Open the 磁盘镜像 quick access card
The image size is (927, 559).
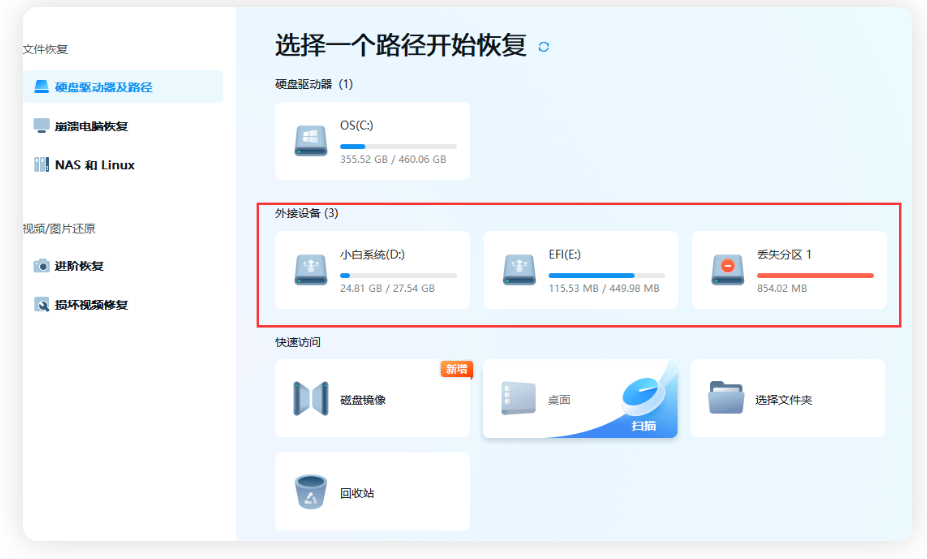coord(372,398)
